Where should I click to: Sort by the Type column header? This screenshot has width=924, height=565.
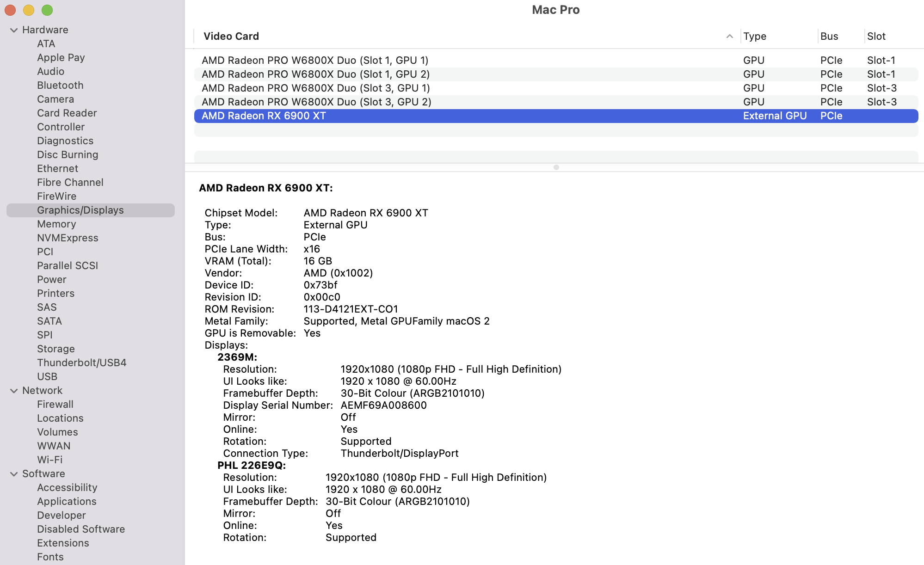point(755,36)
